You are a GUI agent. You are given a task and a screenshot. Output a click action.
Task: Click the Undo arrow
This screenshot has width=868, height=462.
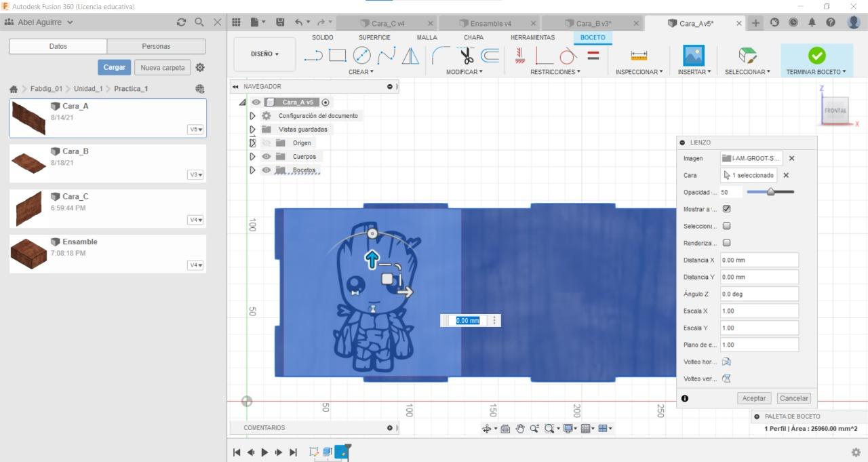[x=299, y=22]
